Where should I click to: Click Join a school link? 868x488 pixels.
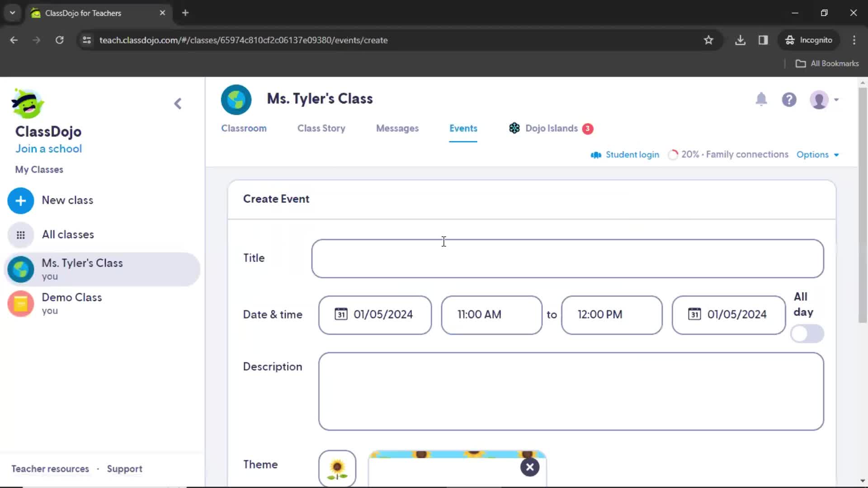(x=49, y=149)
